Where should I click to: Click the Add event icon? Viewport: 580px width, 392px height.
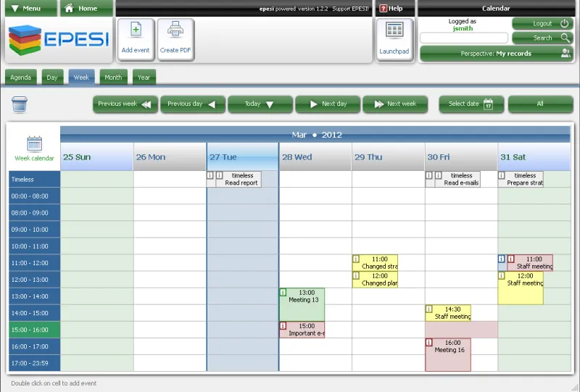(136, 30)
